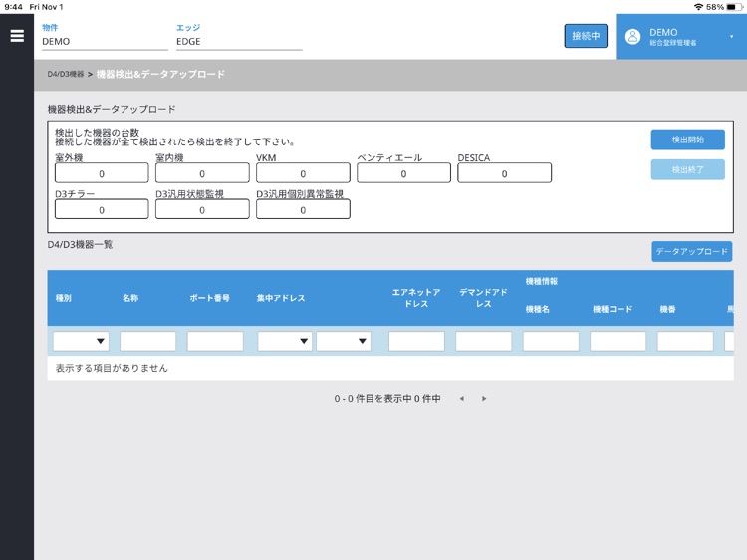
Task: Click the D4/D3機器 breadcrumb link
Action: click(66, 74)
